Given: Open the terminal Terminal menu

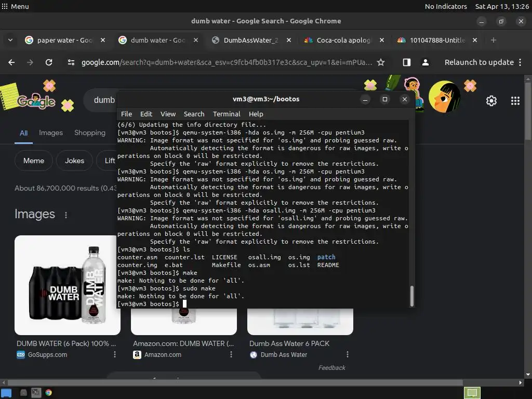Looking at the screenshot, I should point(227,114).
